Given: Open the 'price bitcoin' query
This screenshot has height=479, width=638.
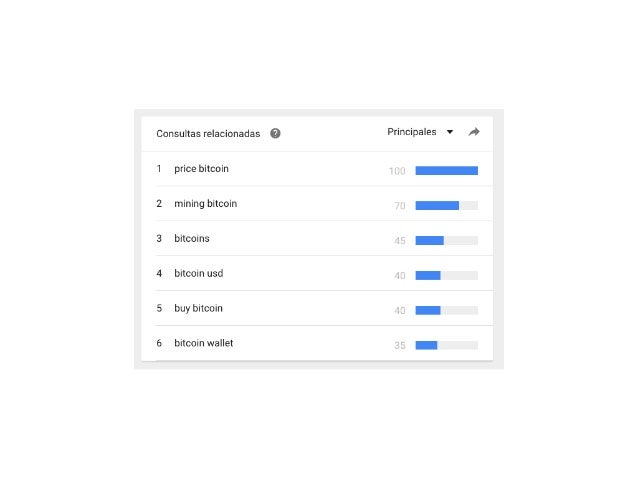Looking at the screenshot, I should (x=201, y=169).
